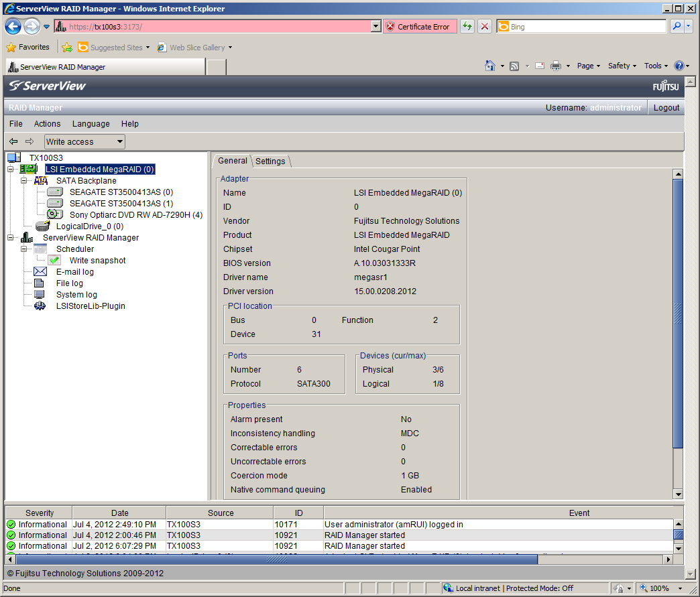Open the Write access dropdown

tap(84, 142)
